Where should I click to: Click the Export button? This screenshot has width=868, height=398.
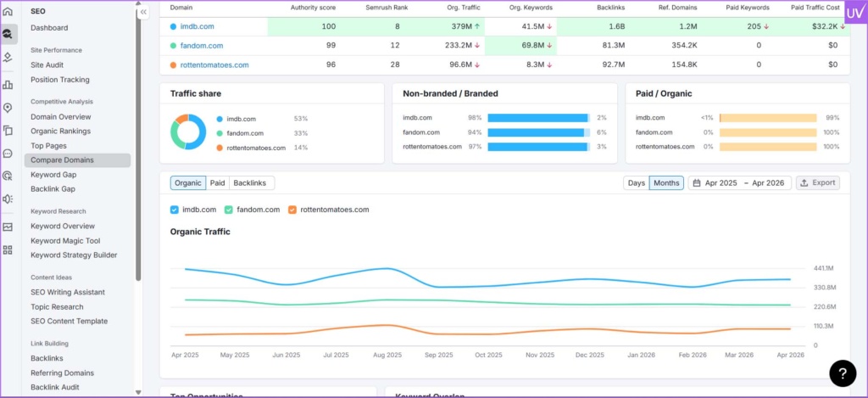(x=817, y=182)
